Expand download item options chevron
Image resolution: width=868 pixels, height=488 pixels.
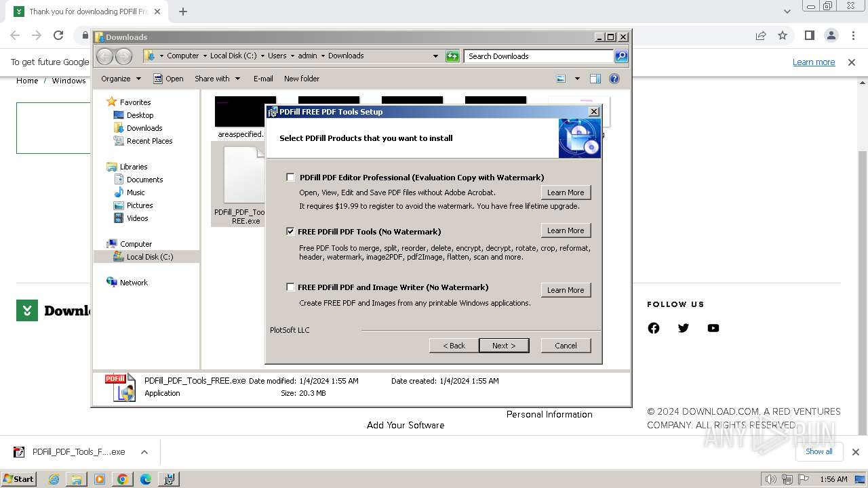click(x=144, y=452)
